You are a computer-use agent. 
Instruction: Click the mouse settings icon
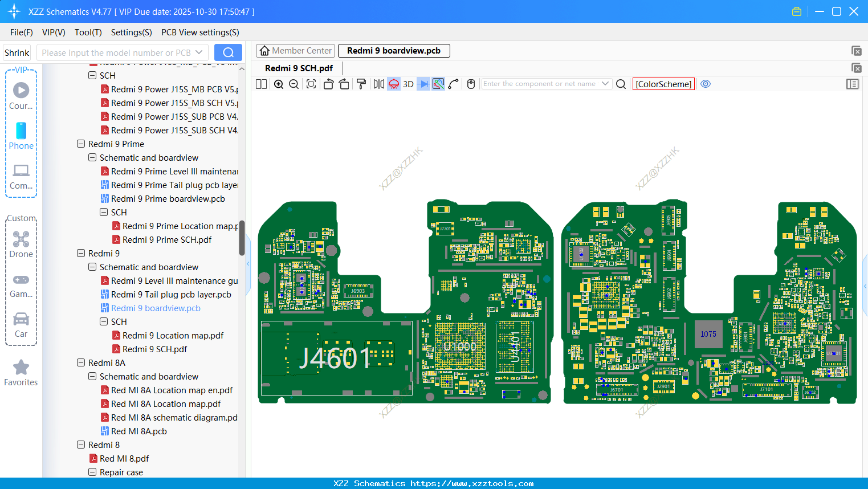pos(471,84)
